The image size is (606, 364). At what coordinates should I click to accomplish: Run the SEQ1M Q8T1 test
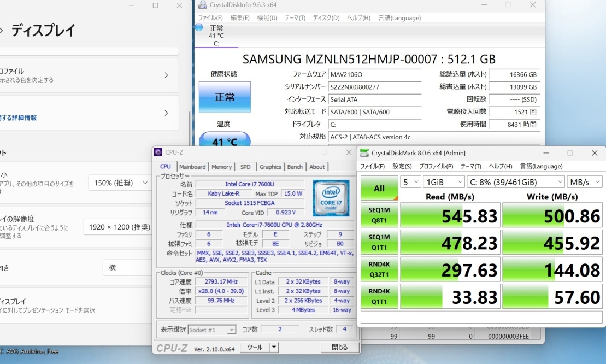click(379, 215)
